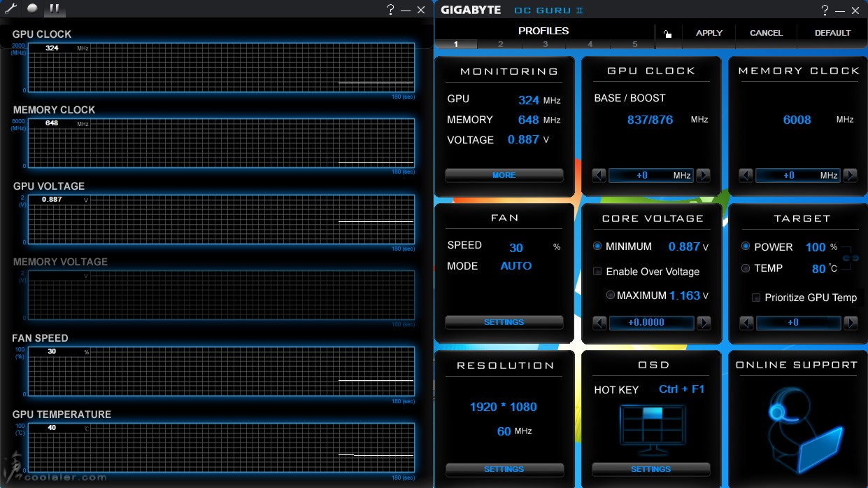Click the monitoring GPU 324 MHz value
The image size is (868, 488).
[529, 100]
